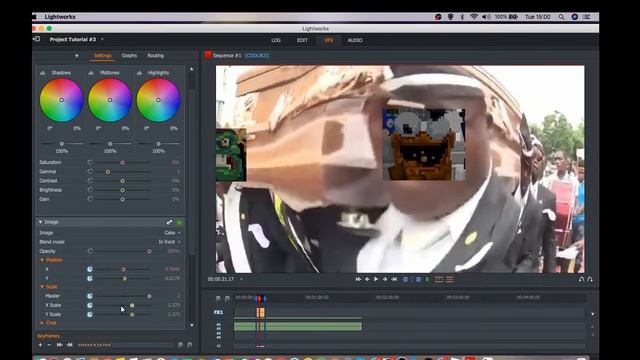Click the Y Scale slider handle
Image resolution: width=640 pixels, height=360 pixels.
[132, 315]
